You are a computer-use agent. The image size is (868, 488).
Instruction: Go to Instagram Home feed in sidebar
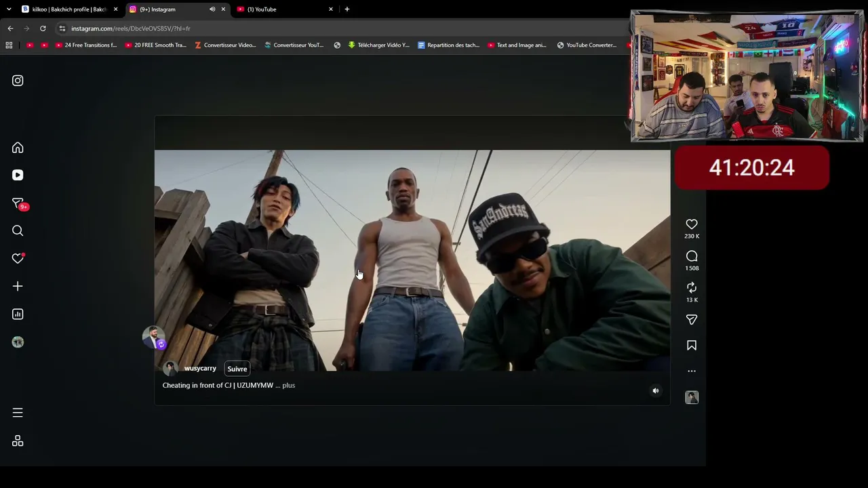click(18, 148)
